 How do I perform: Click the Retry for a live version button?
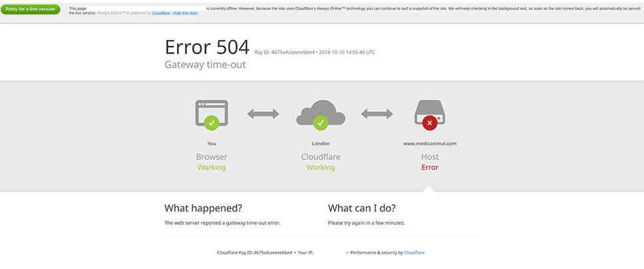31,9
